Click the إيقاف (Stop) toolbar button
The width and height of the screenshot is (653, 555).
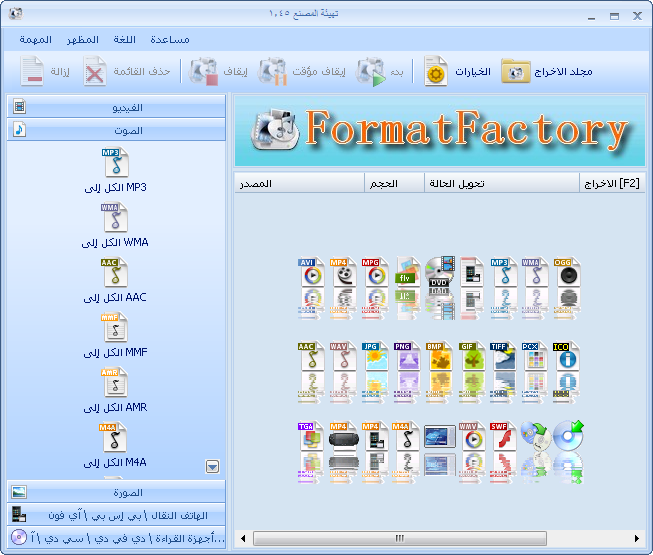tap(219, 72)
